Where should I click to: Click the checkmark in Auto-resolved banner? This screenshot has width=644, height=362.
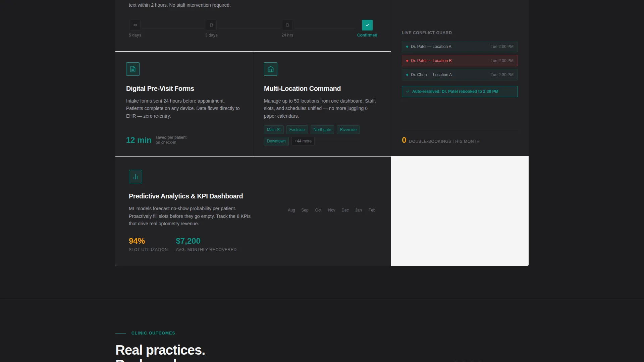tap(408, 92)
